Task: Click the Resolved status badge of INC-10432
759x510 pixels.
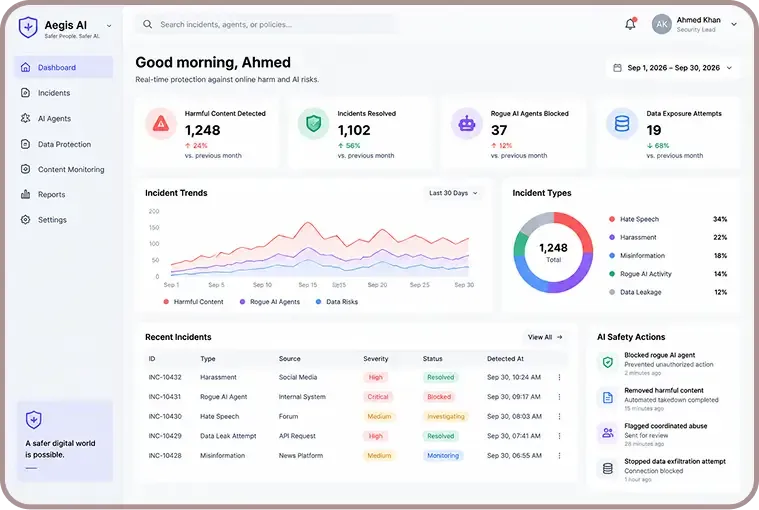Action: tap(440, 377)
